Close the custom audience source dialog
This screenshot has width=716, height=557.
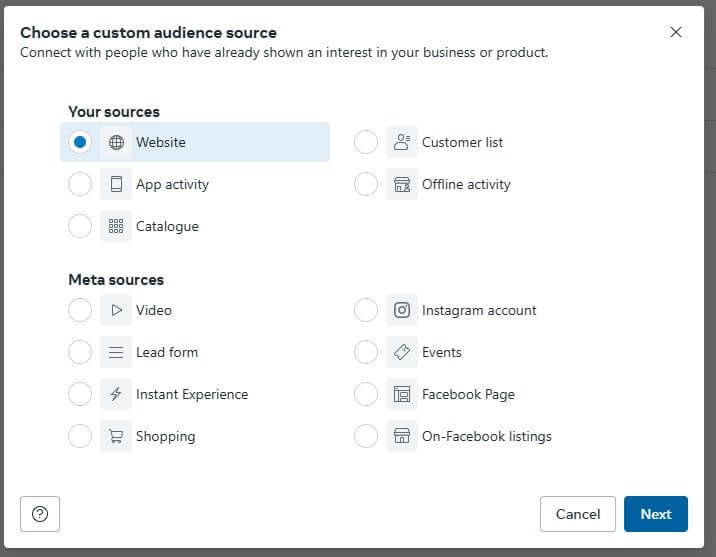click(x=676, y=32)
